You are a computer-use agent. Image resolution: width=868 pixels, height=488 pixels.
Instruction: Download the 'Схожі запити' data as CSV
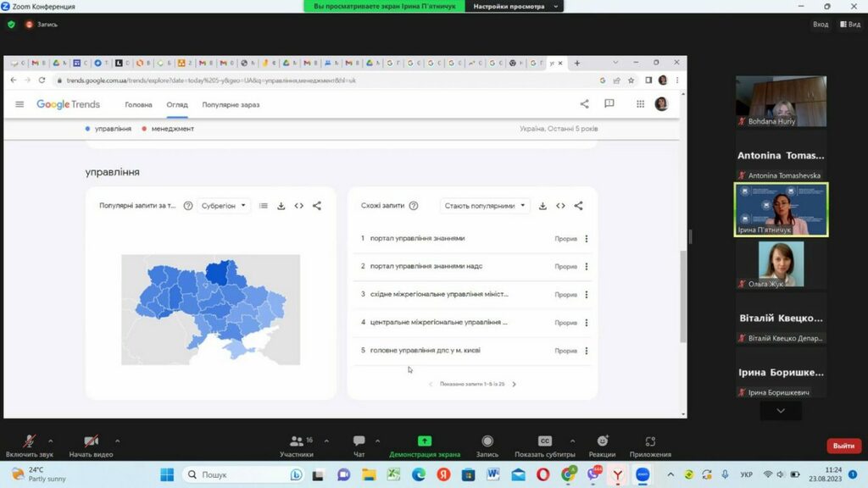pyautogui.click(x=542, y=206)
